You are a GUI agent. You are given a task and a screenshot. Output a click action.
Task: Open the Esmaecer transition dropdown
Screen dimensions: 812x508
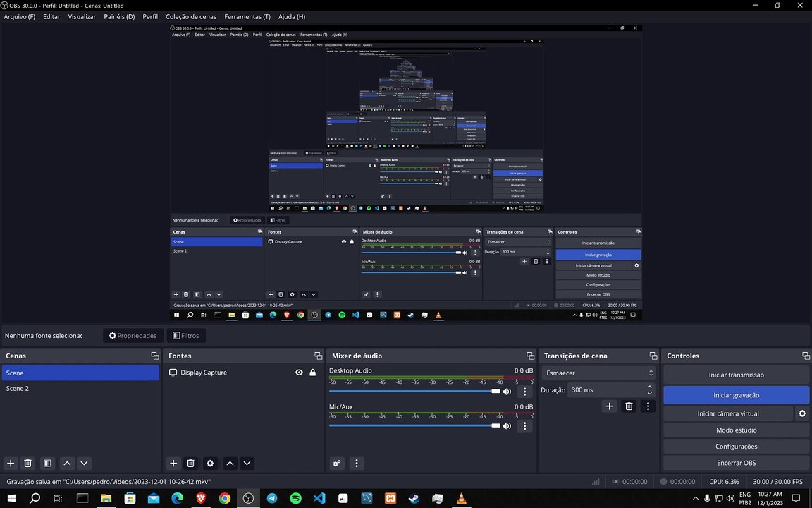point(598,373)
